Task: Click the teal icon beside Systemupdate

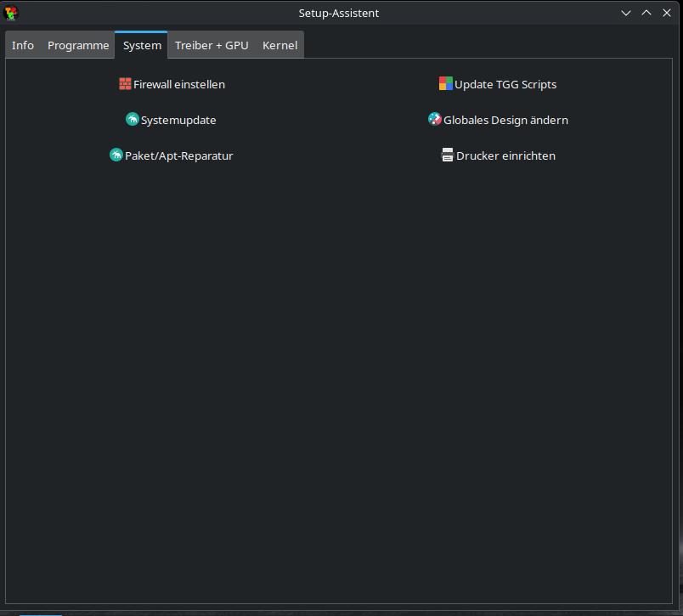Action: 133,120
